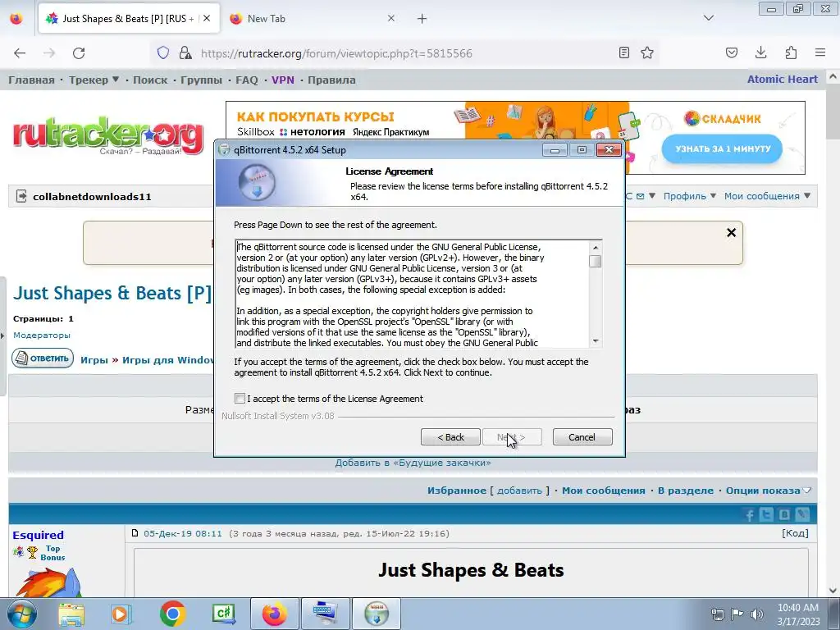Toggle reader view icon in address bar

[x=624, y=52]
